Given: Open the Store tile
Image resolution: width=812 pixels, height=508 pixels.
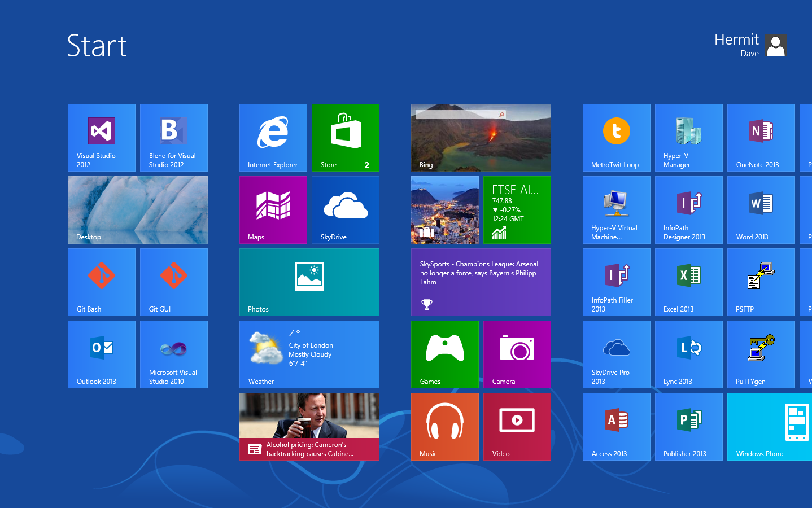Looking at the screenshot, I should point(346,138).
